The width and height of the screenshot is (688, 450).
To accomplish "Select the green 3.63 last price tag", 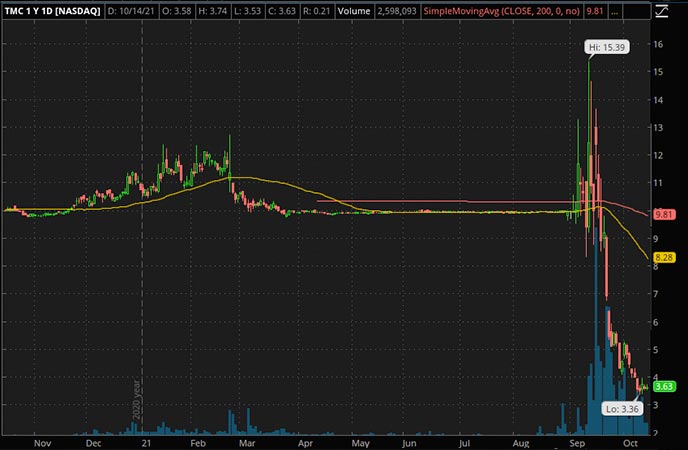I will 664,386.
